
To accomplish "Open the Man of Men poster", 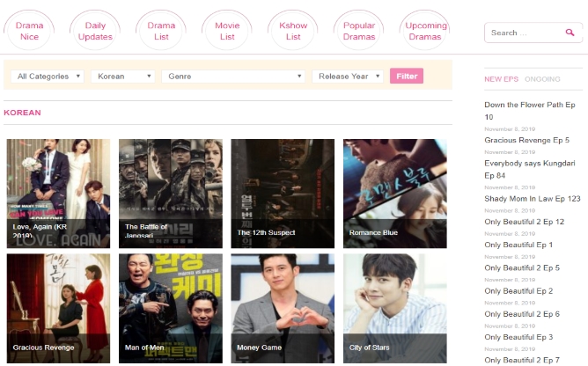I will click(171, 308).
